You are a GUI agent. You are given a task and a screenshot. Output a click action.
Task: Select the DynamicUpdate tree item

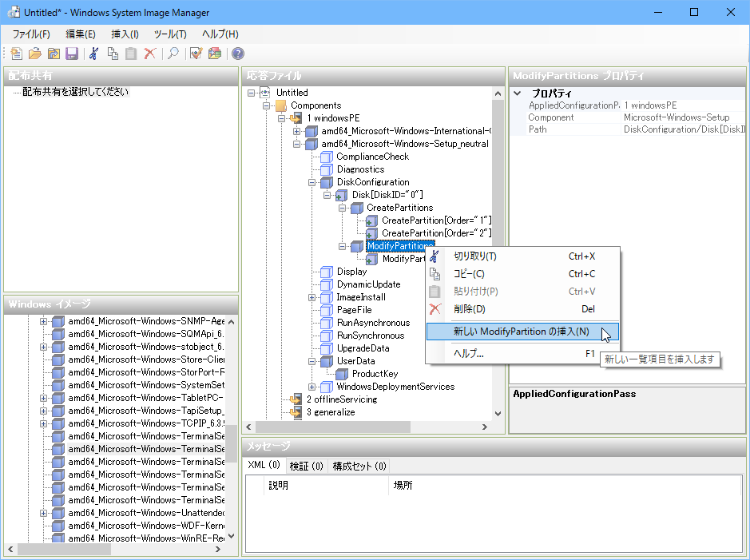coord(368,284)
